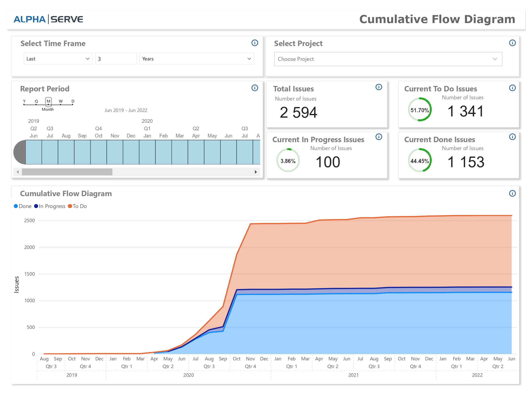Open the Select Time Frame info tooltip
Viewport: 532px width, 403px height.
pyautogui.click(x=255, y=43)
